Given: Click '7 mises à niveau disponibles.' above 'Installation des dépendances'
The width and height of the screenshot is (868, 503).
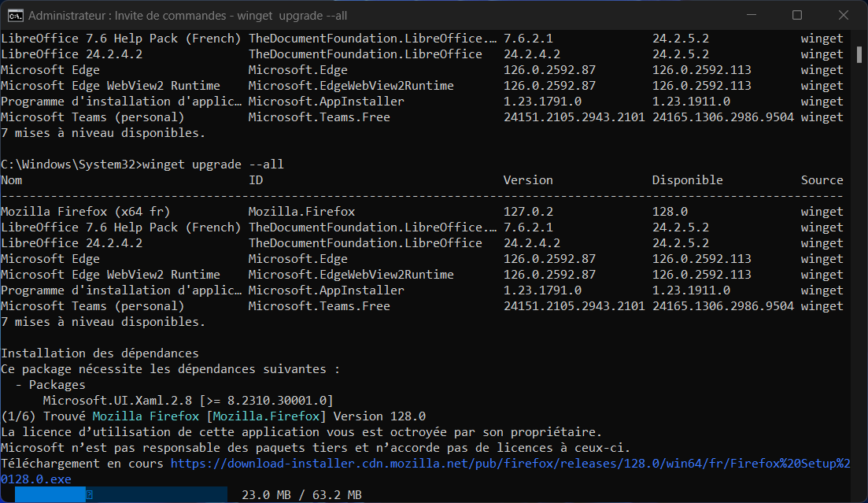Looking at the screenshot, I should pyautogui.click(x=103, y=322).
